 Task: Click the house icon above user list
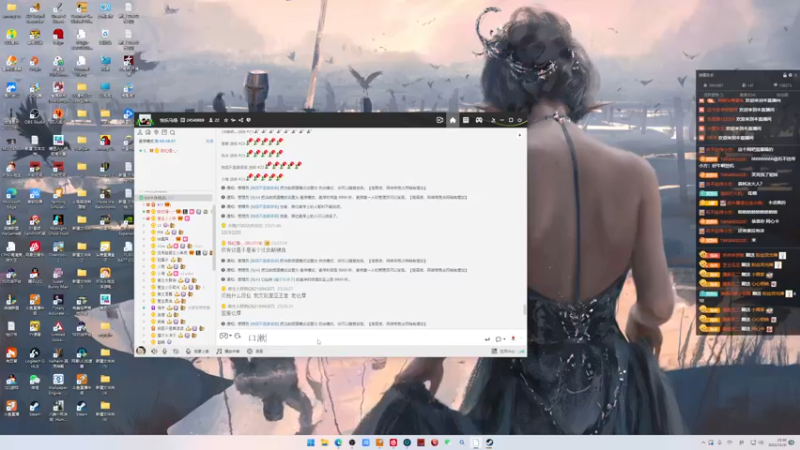click(x=148, y=133)
